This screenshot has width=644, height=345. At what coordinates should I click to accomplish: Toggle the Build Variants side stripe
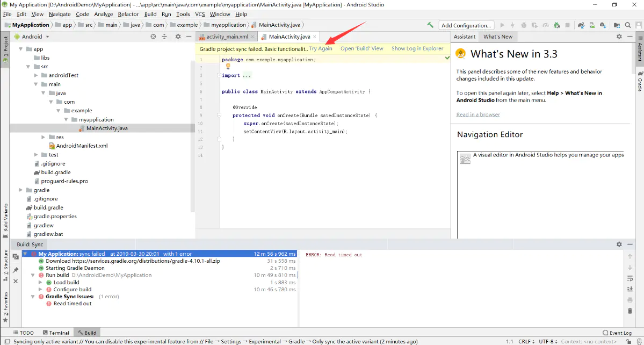[x=5, y=220]
